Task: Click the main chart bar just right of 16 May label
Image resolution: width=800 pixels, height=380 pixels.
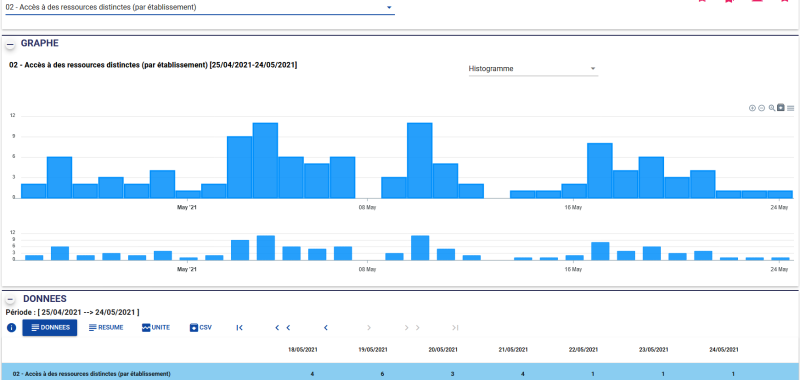Action: (599, 170)
